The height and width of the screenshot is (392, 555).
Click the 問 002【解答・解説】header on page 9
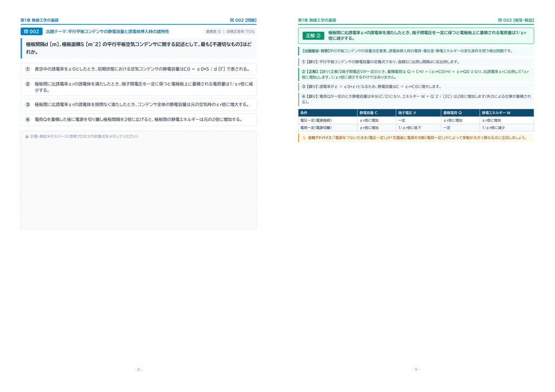pos(516,20)
